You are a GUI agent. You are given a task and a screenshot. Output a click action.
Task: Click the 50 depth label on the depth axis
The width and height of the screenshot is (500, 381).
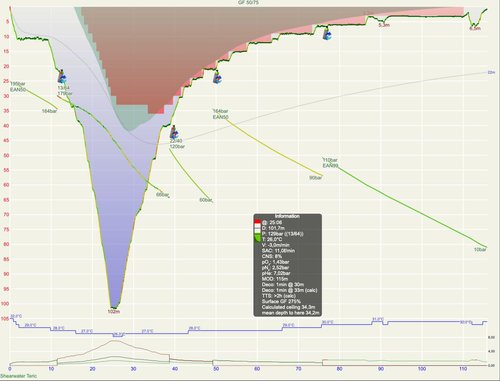pos(6,155)
